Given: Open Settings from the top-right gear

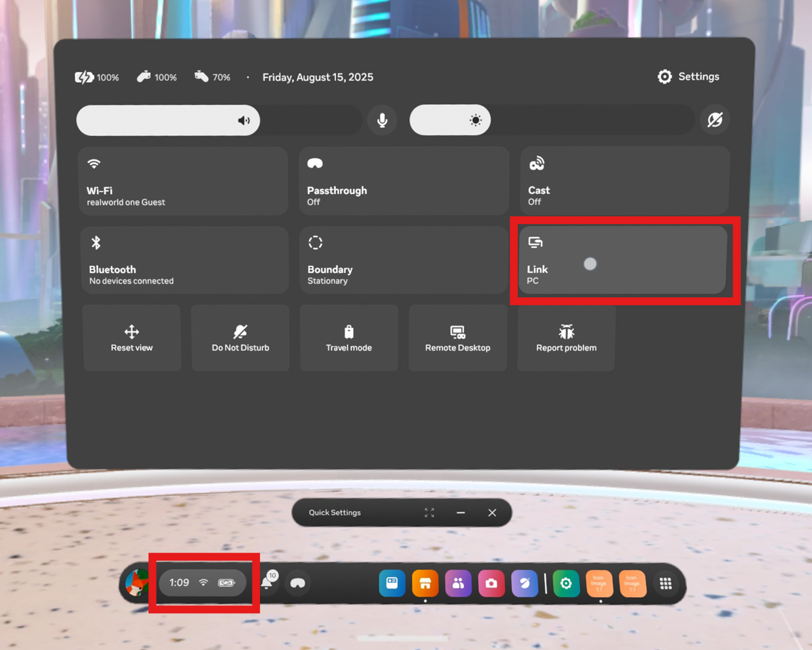Looking at the screenshot, I should tap(689, 76).
